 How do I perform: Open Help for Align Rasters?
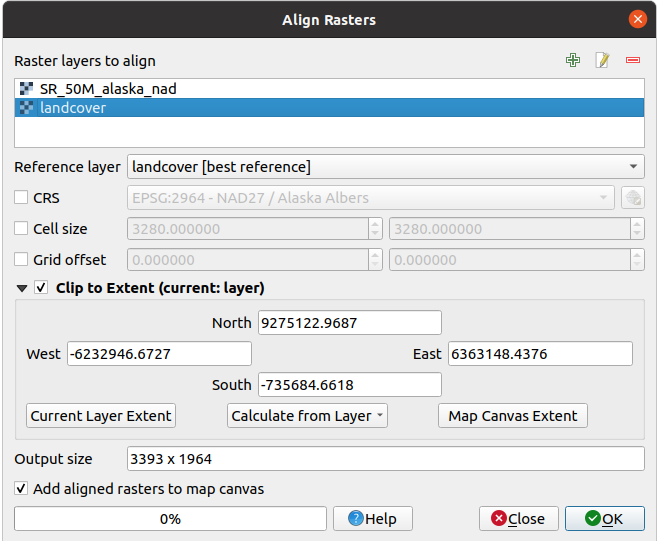click(372, 519)
